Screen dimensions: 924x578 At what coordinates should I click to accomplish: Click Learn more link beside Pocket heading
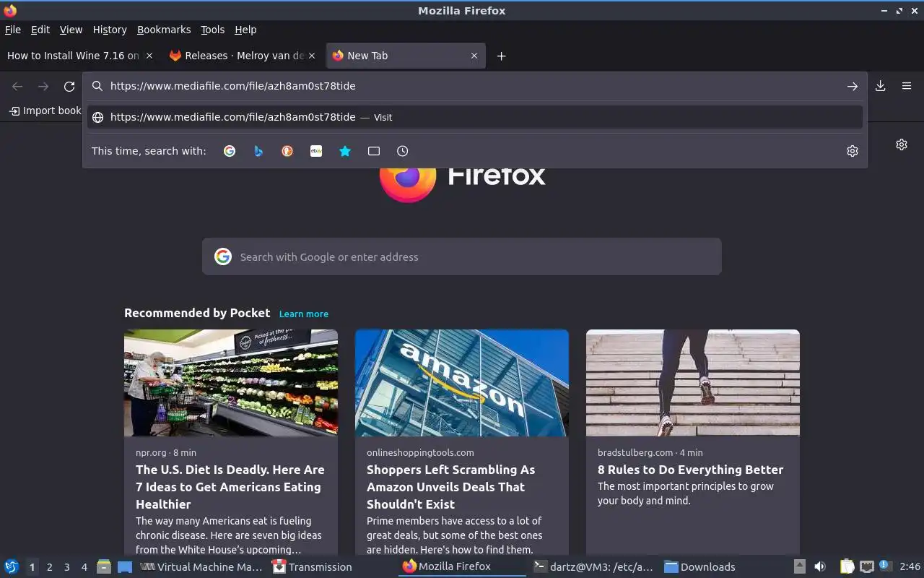coord(304,314)
